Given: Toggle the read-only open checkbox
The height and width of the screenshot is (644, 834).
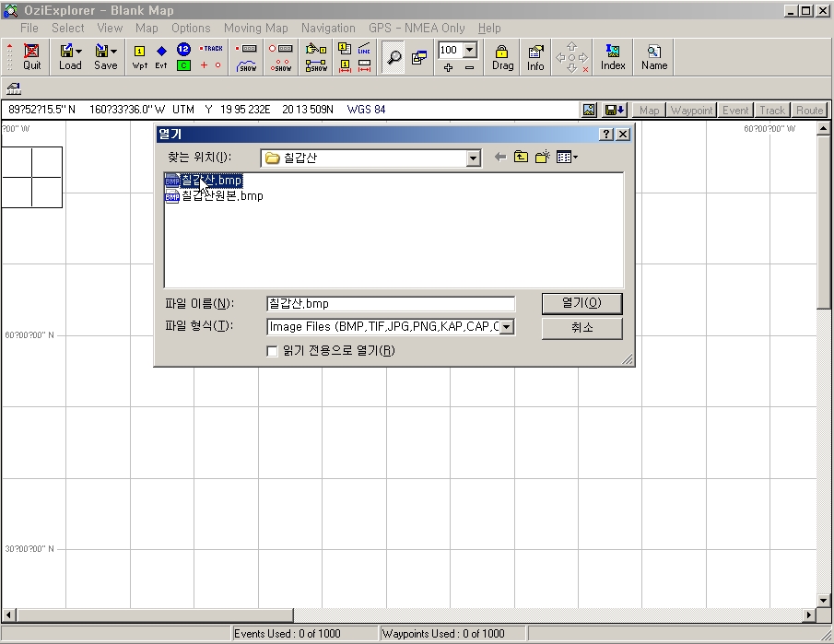Looking at the screenshot, I should 272,351.
